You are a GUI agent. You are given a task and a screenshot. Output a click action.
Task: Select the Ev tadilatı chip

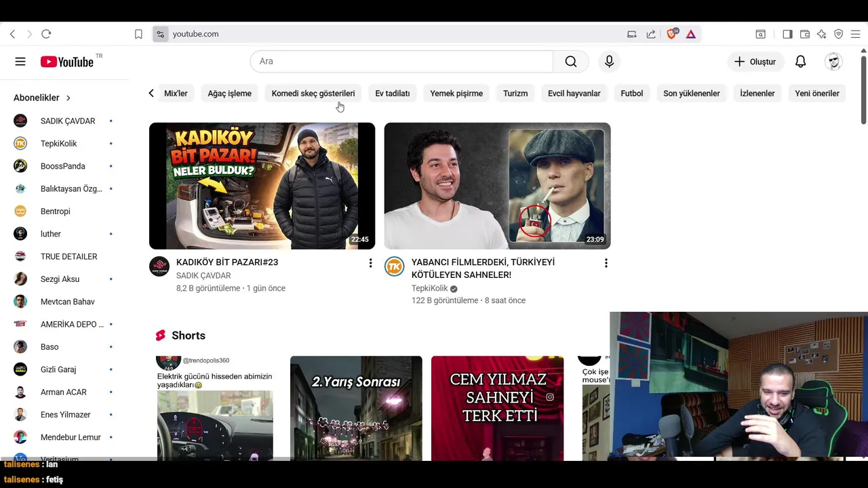point(393,94)
